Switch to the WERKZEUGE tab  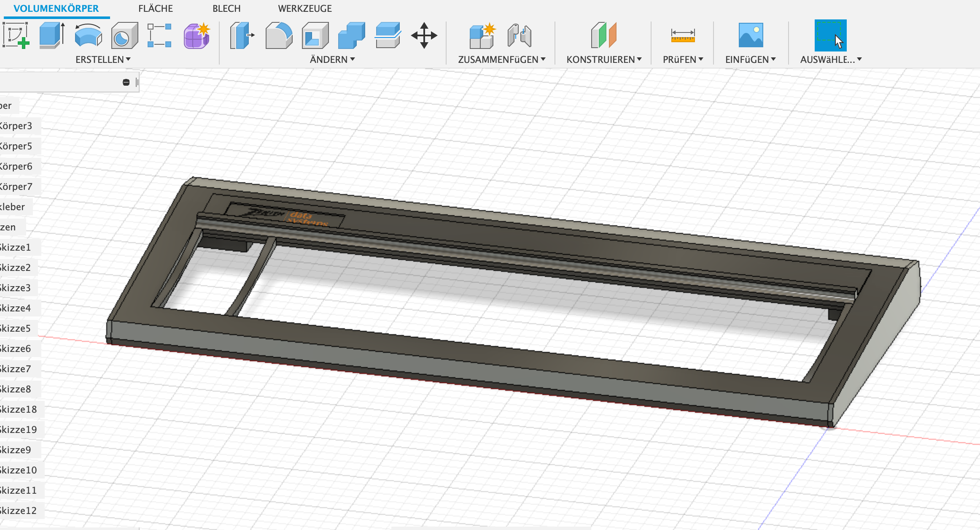[x=305, y=8]
